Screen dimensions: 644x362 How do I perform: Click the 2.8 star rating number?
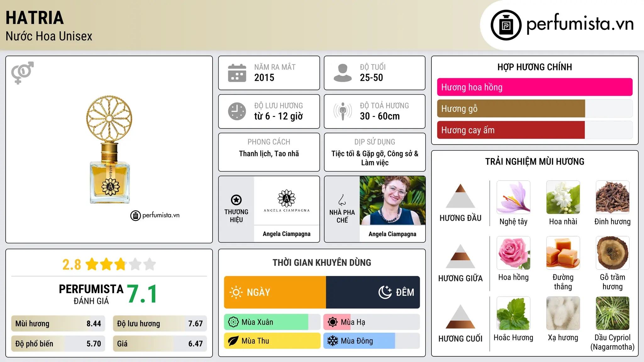click(72, 265)
